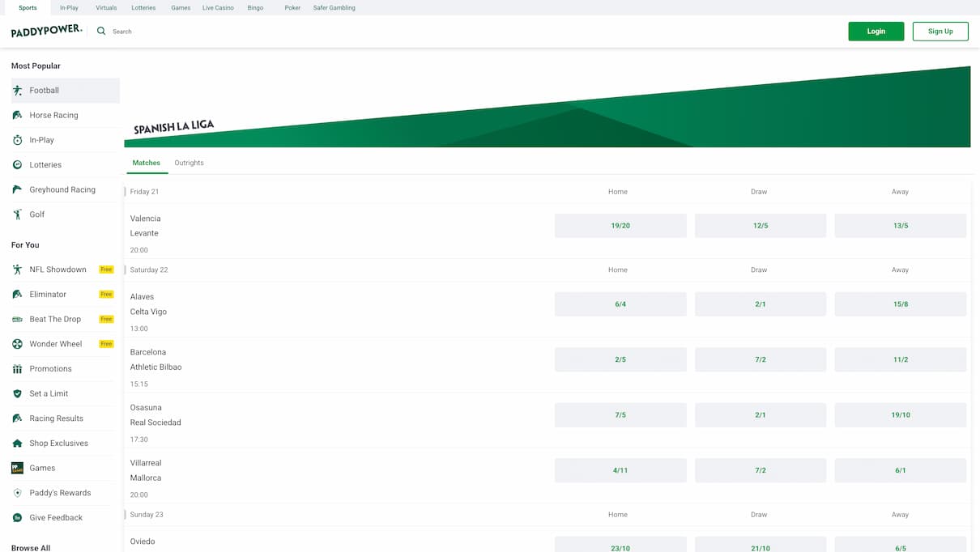Click the green Login button

(x=876, y=31)
